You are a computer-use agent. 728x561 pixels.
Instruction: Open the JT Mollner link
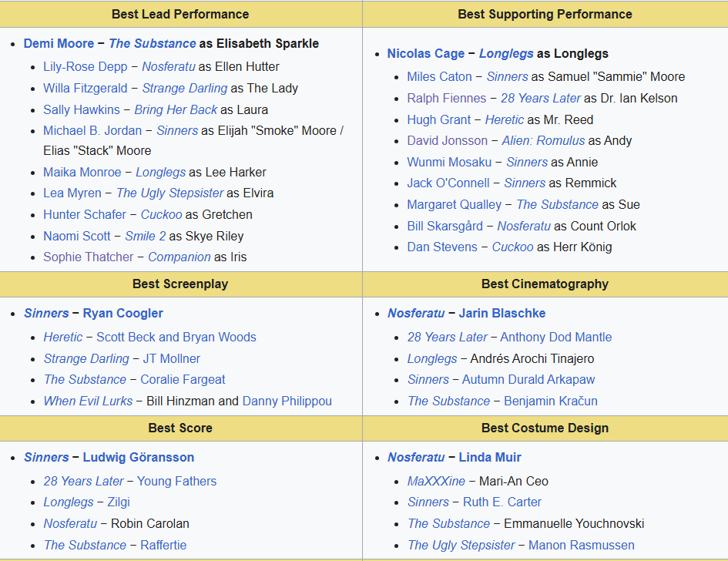pyautogui.click(x=171, y=359)
